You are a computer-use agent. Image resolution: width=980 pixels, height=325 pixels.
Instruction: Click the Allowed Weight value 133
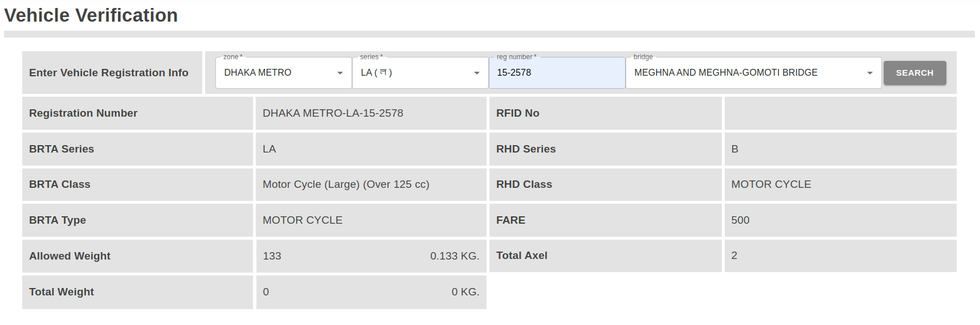tap(272, 256)
